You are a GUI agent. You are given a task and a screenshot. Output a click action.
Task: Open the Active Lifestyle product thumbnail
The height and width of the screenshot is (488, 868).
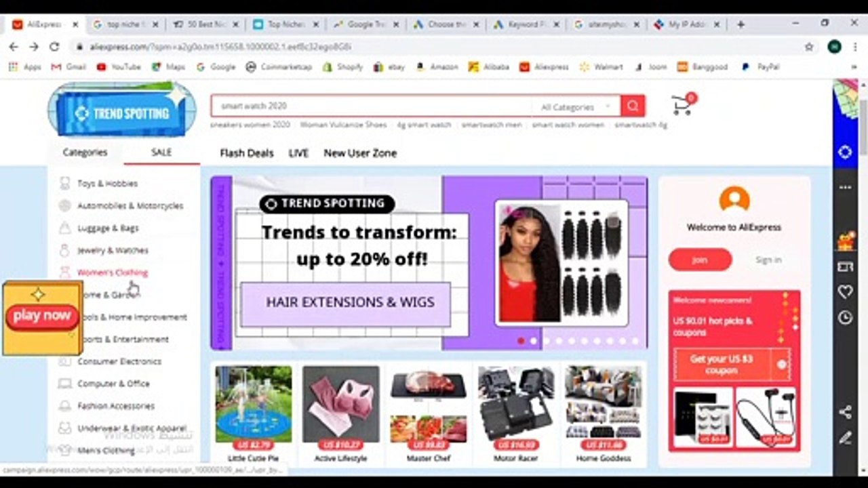point(341,405)
